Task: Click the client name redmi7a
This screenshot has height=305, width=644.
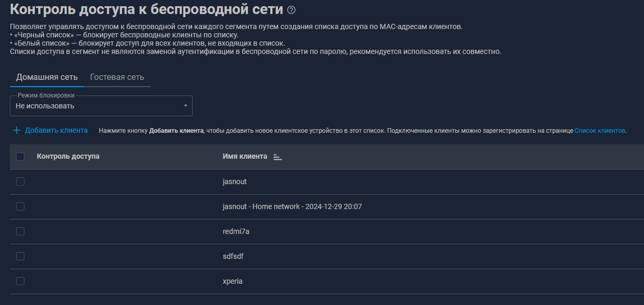Action: pos(236,231)
